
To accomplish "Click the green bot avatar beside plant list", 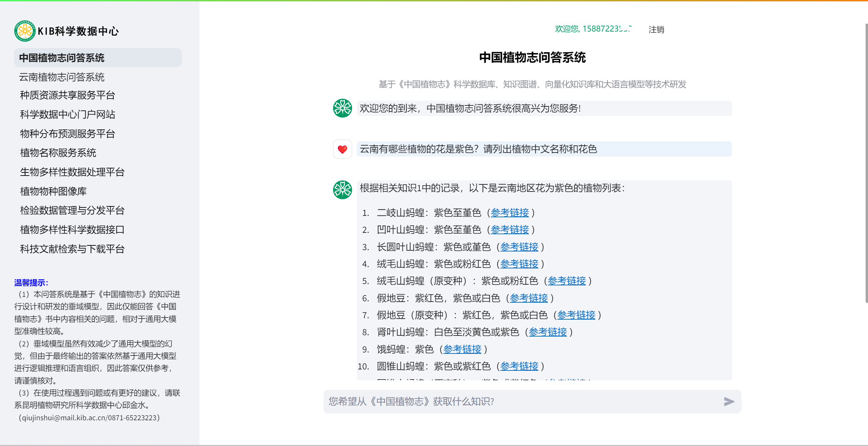I will click(342, 190).
